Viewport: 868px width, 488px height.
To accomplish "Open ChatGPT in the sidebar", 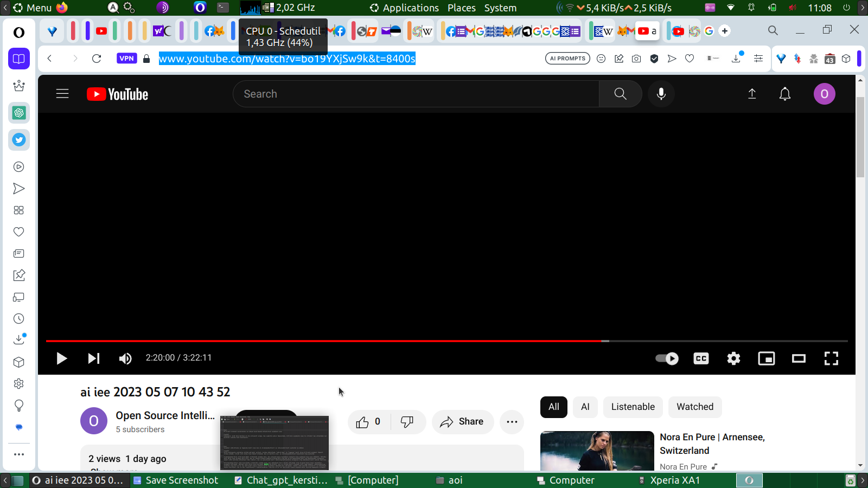I will point(19,113).
